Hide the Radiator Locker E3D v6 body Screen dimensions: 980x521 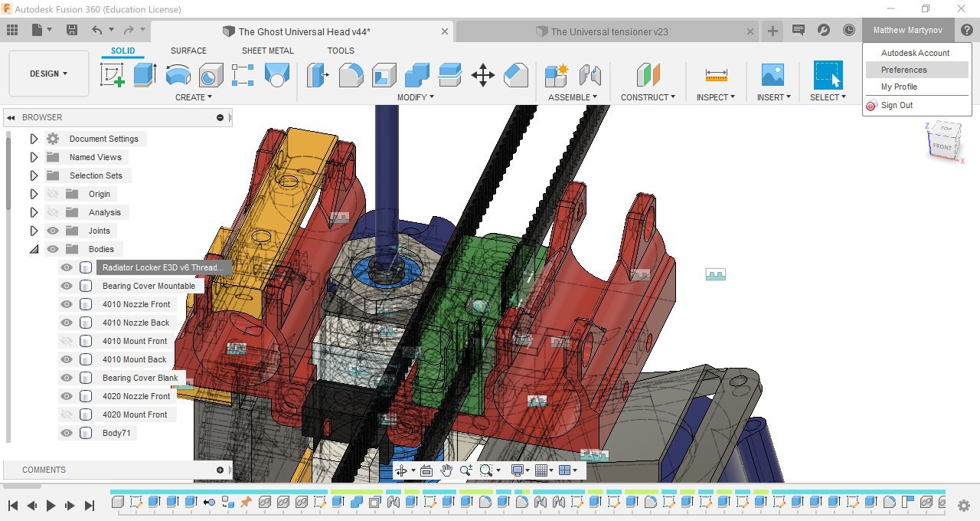pos(67,267)
